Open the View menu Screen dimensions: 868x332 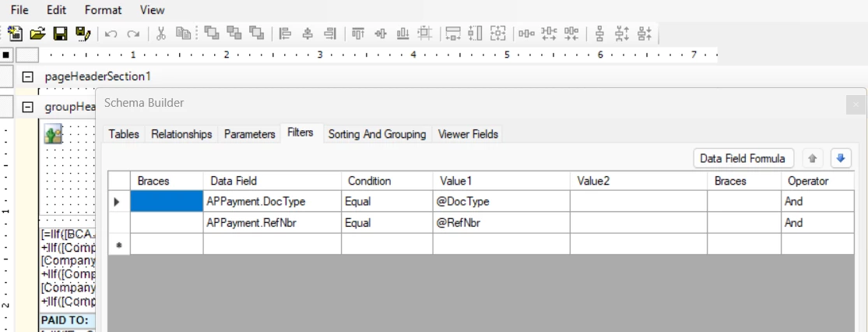[153, 10]
